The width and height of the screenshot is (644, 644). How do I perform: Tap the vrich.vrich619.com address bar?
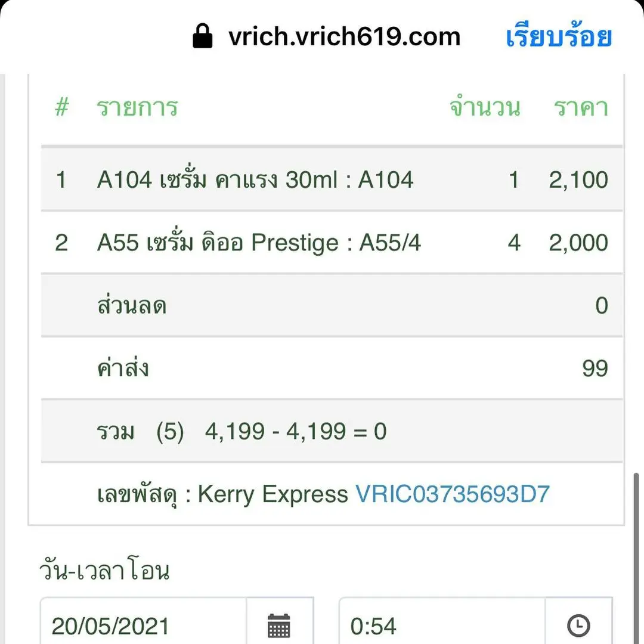[344, 37]
